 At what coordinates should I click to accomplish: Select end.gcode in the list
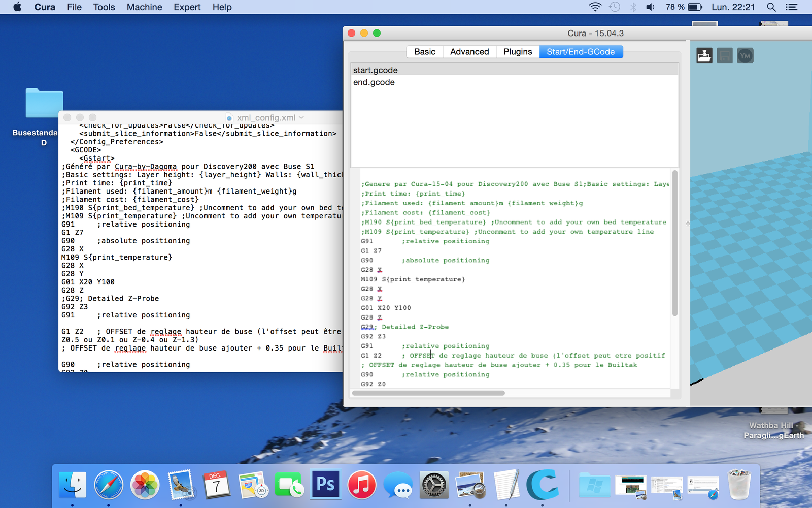point(374,82)
